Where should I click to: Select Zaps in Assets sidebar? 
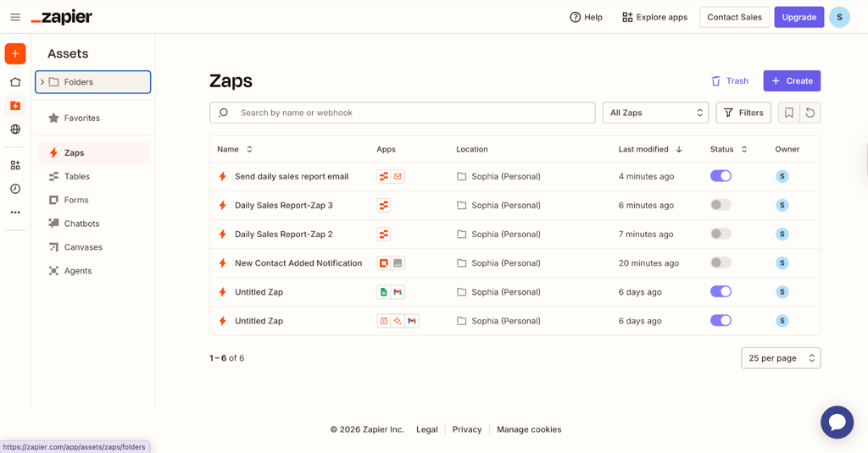93,152
